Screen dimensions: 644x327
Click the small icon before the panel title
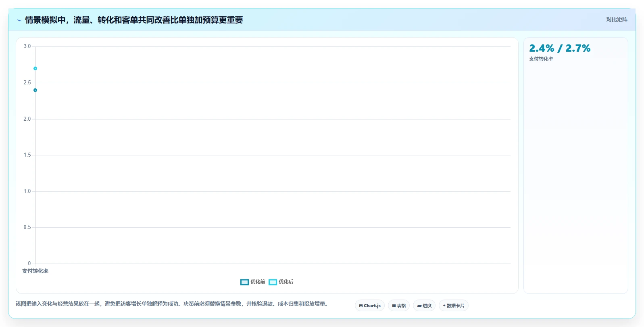(x=19, y=20)
